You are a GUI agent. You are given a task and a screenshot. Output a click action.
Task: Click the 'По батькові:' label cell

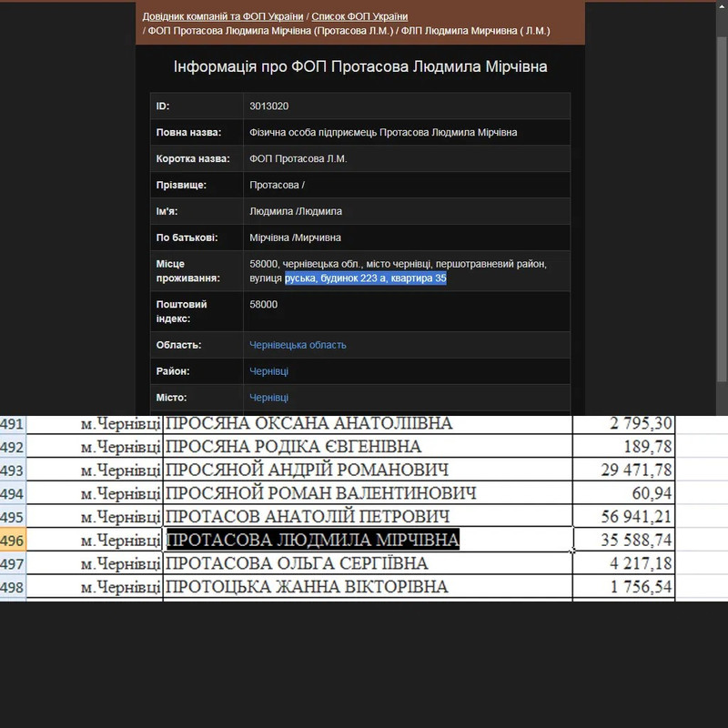pos(197,238)
